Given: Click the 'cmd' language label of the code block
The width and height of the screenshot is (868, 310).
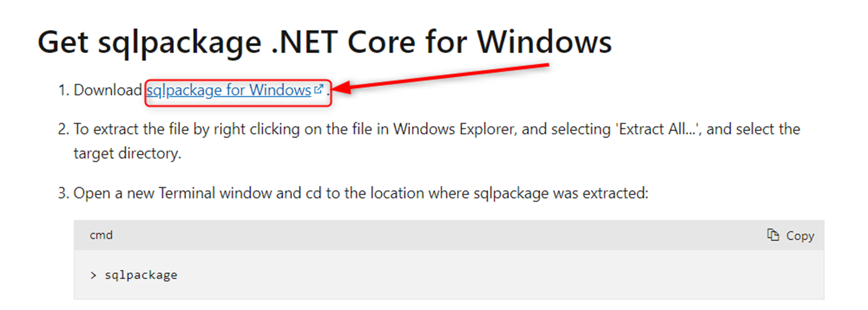Looking at the screenshot, I should click(101, 235).
